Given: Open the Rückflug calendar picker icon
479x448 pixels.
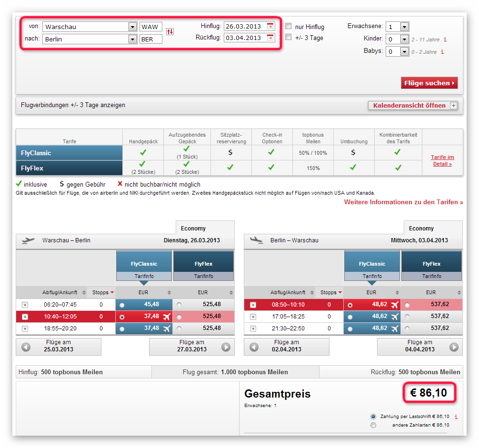Looking at the screenshot, I should pyautogui.click(x=270, y=38).
